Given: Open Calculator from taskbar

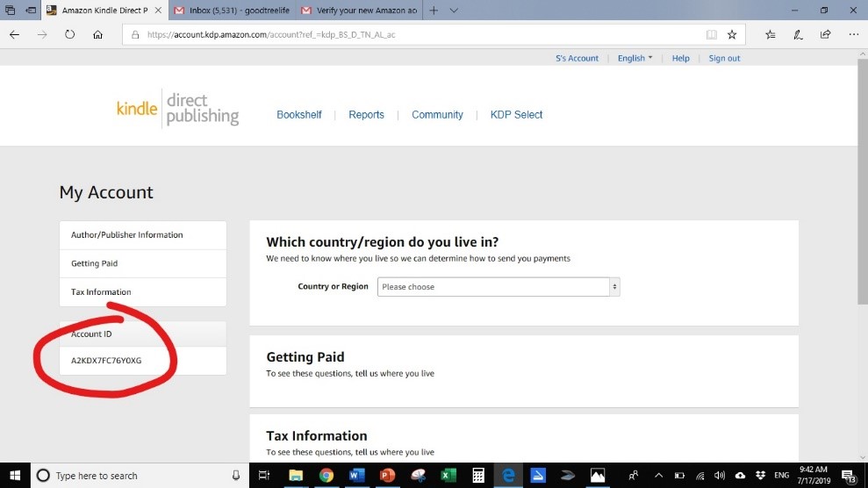Looking at the screenshot, I should point(478,476).
